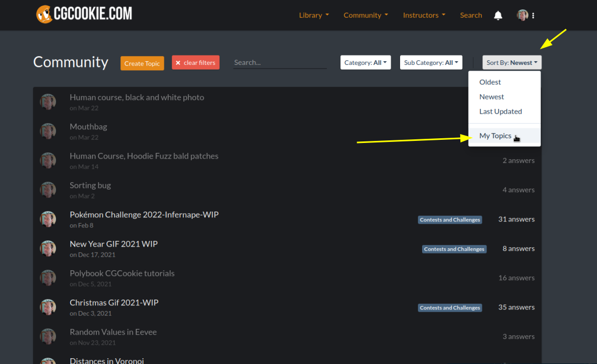Click the 16 answers count
Screen dimensions: 597x364
[516, 278]
